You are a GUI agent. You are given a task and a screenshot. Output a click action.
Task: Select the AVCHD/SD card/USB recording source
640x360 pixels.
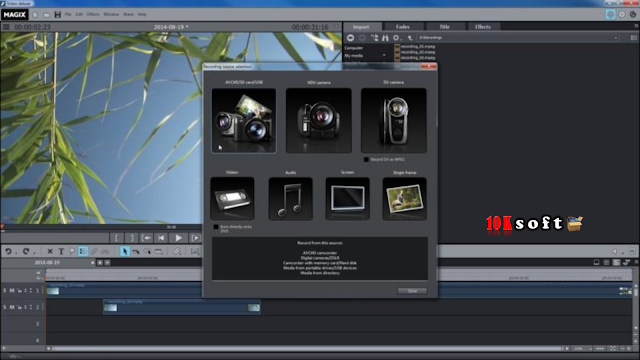pos(244,120)
